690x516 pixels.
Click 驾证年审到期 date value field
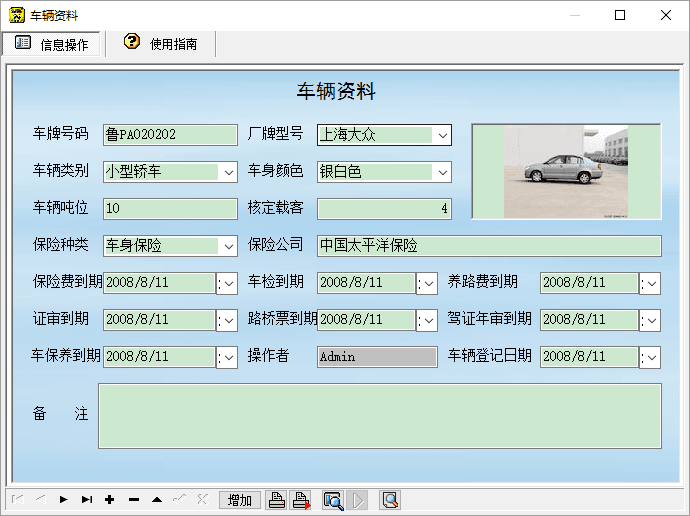(589, 320)
